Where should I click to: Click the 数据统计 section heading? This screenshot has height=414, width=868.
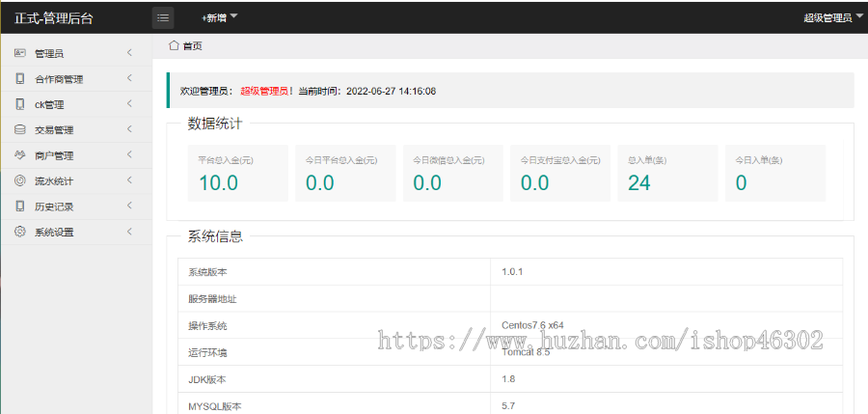(215, 124)
